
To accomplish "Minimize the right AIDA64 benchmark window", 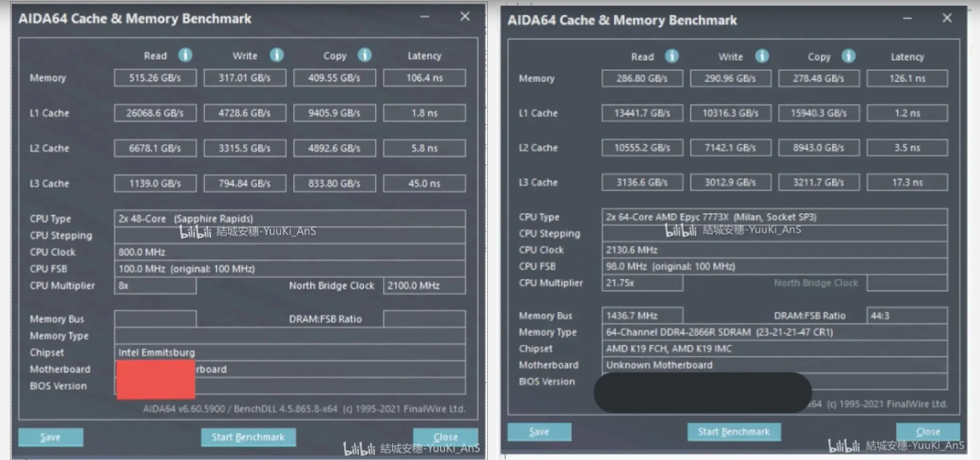I will point(907,19).
